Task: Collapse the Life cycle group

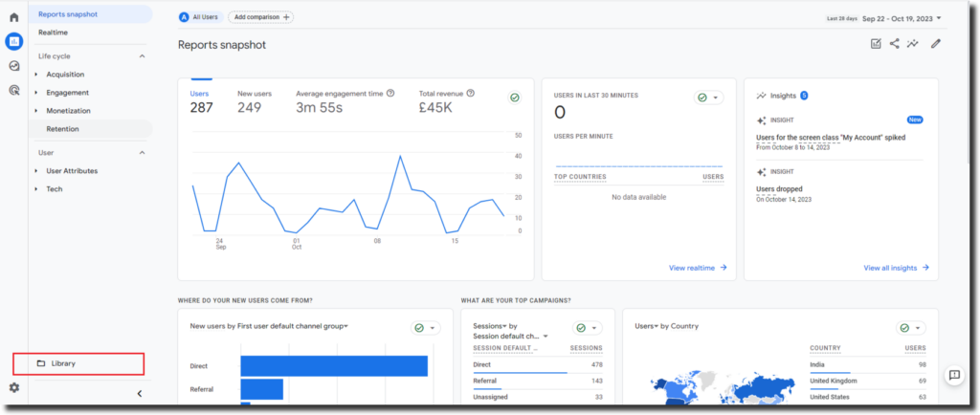Action: [x=143, y=56]
